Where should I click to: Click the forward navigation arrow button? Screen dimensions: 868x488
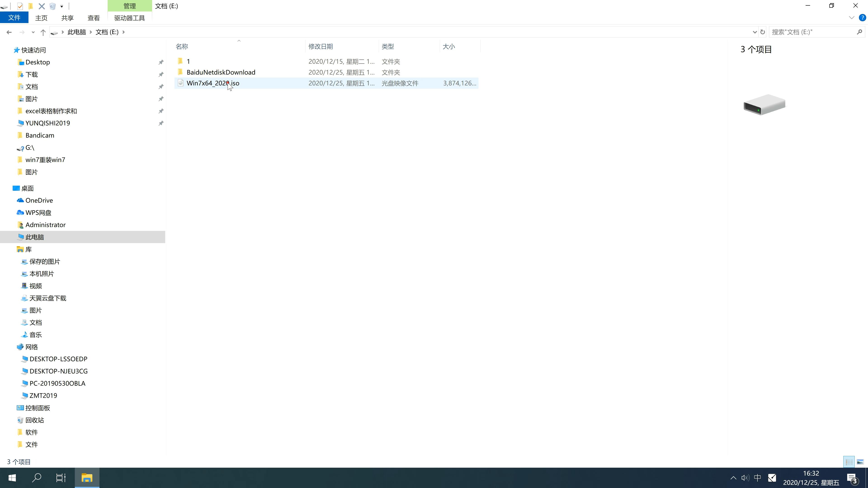(21, 32)
